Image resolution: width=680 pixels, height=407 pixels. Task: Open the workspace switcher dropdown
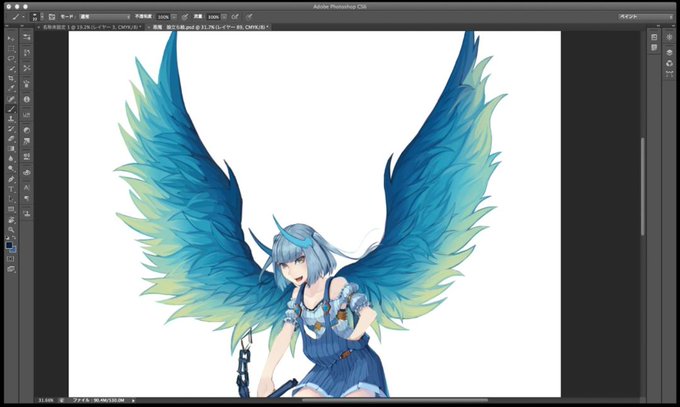[646, 16]
